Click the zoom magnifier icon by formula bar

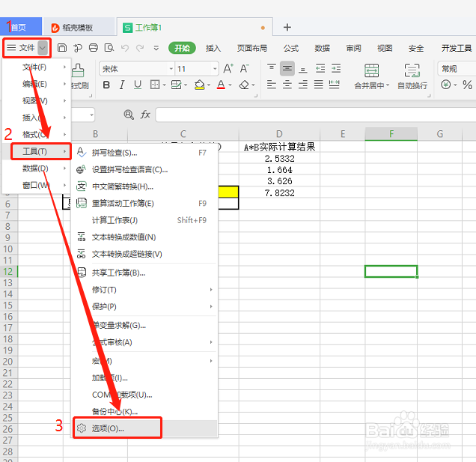pos(129,115)
